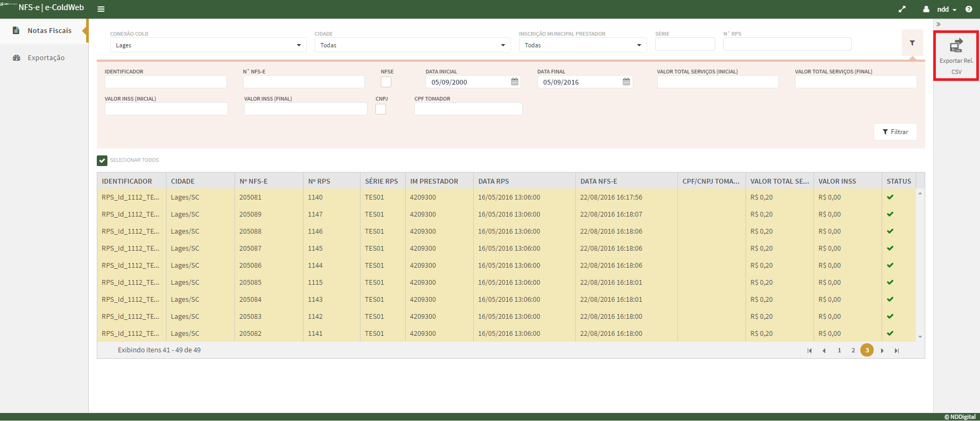Viewport: 980px width, 421px height.
Task: Click the fullscreen expand icon
Action: click(902, 9)
